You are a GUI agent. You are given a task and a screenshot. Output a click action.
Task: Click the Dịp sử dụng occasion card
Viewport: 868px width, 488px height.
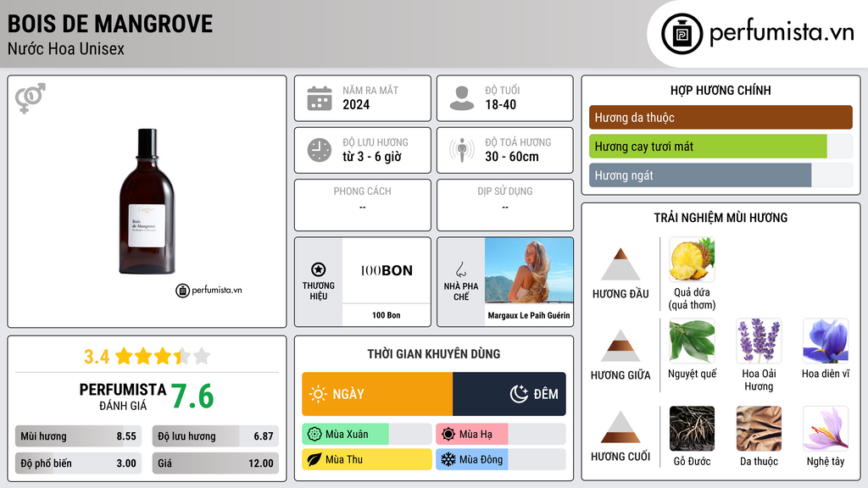coord(505,205)
